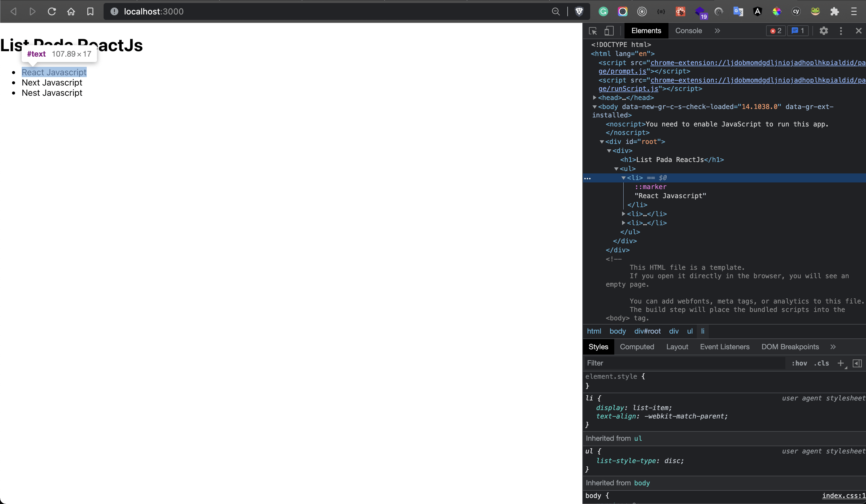Click the inspect element icon
This screenshot has width=866, height=504.
coord(593,31)
